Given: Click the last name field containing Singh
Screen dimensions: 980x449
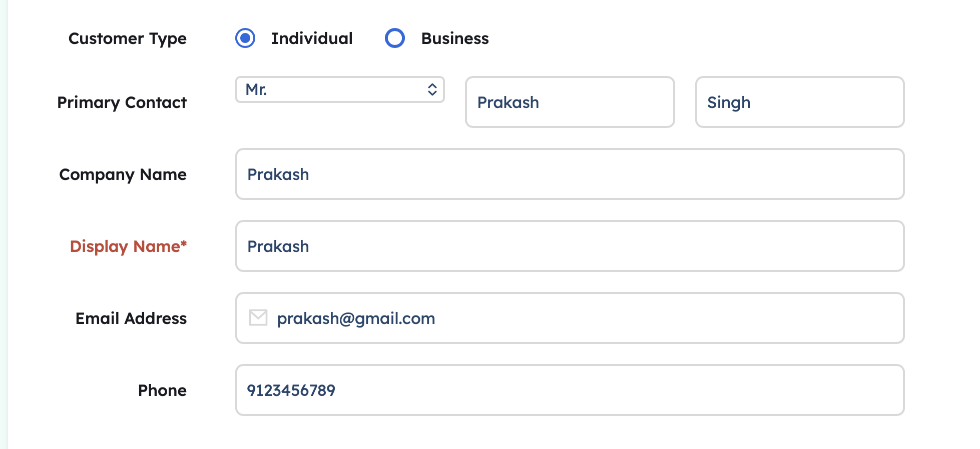Looking at the screenshot, I should pos(799,102).
